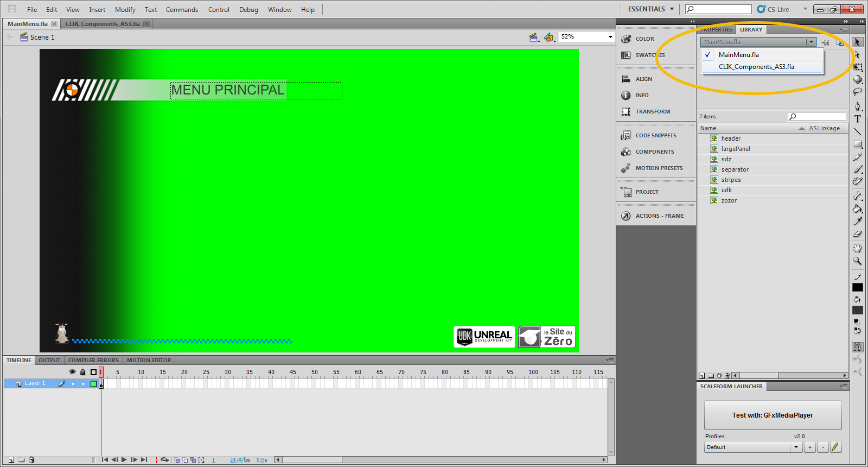The image size is (868, 467).
Task: Toggle outline view square for Layer 1
Action: (x=93, y=384)
